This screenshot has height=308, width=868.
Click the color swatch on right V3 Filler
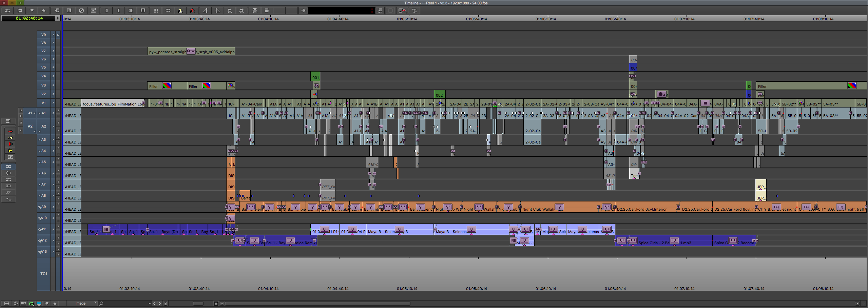(852, 86)
